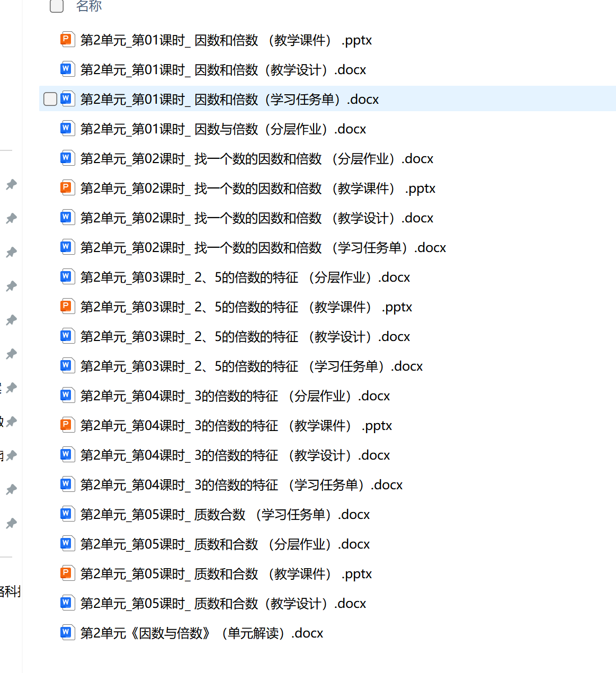Screen dimensions: 616x673
Task: Select 第05课时 质数和合数（教学设计）.docx
Action: coord(223,604)
